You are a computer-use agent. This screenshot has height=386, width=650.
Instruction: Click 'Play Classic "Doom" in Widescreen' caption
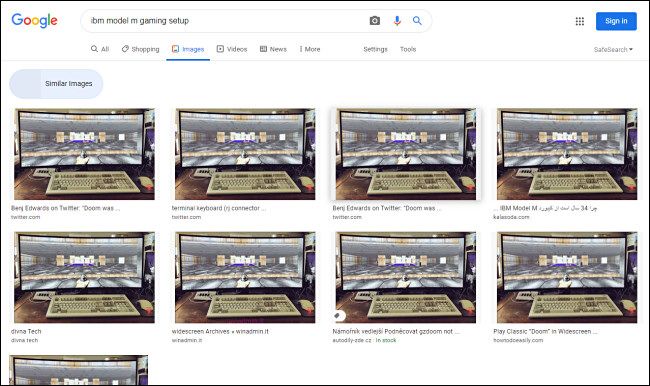(x=545, y=331)
